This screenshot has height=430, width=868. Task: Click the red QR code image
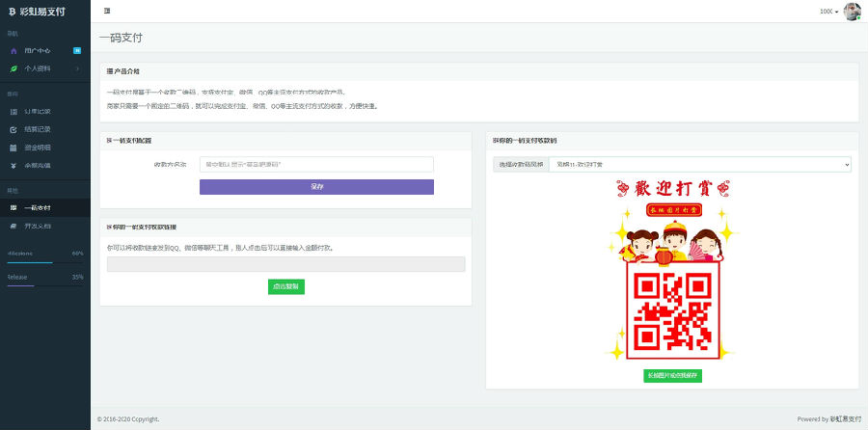(x=672, y=311)
